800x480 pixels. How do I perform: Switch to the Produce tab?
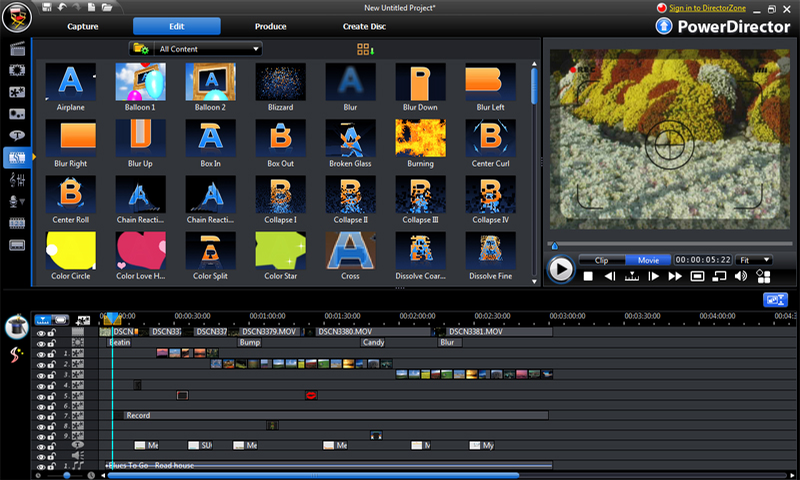click(x=270, y=26)
